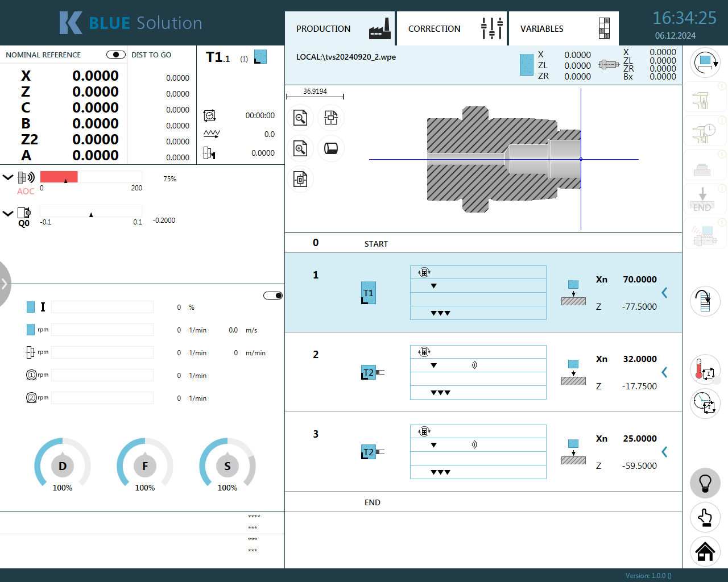
Task: Toggle Nominal Reference / Dist To Go switch
Action: point(116,55)
